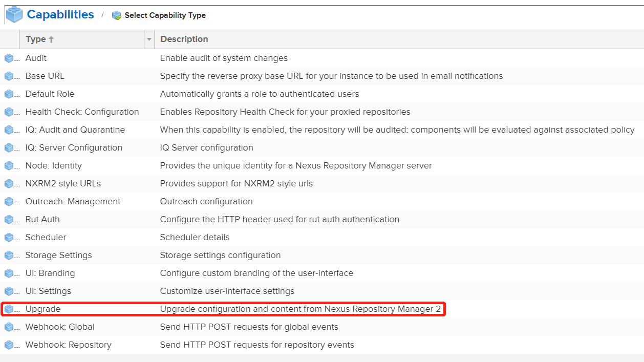Click the icon beside the Upgrade capability
The width and height of the screenshot is (644, 362).
[x=9, y=309]
